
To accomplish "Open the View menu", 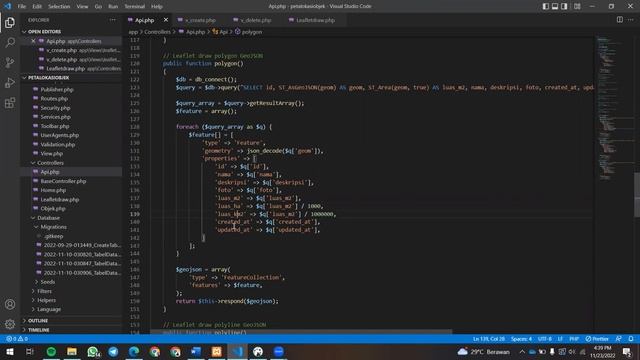I will tap(82, 7).
